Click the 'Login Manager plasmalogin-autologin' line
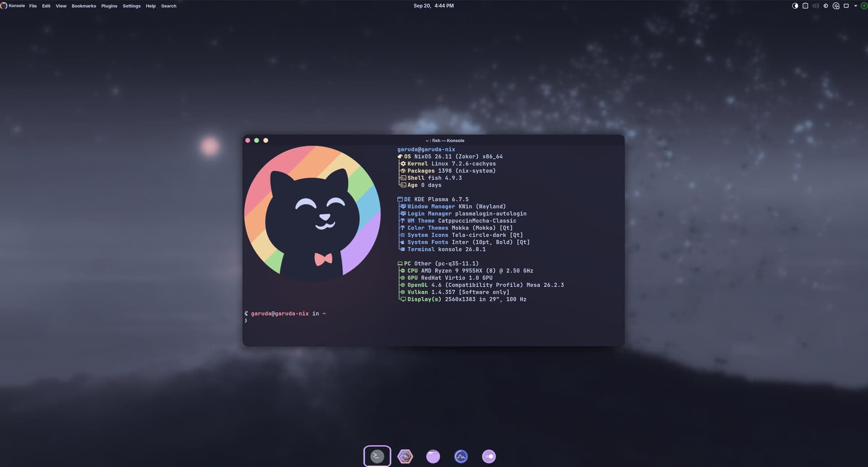Image resolution: width=868 pixels, height=467 pixels. 463,214
